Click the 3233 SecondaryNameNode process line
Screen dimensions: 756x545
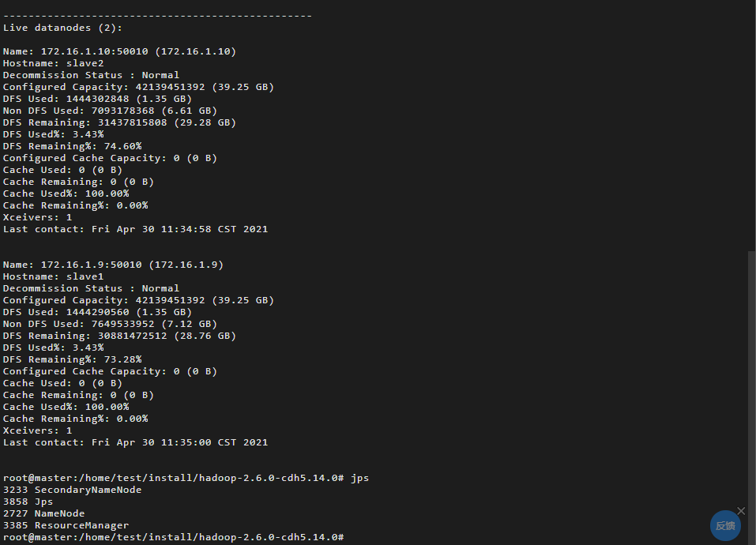[73, 490]
